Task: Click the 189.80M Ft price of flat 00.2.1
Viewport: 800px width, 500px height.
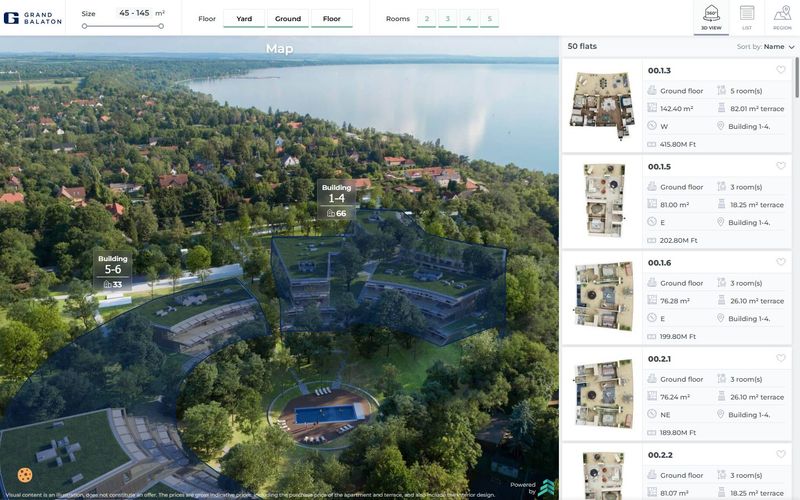Action: pos(678,433)
